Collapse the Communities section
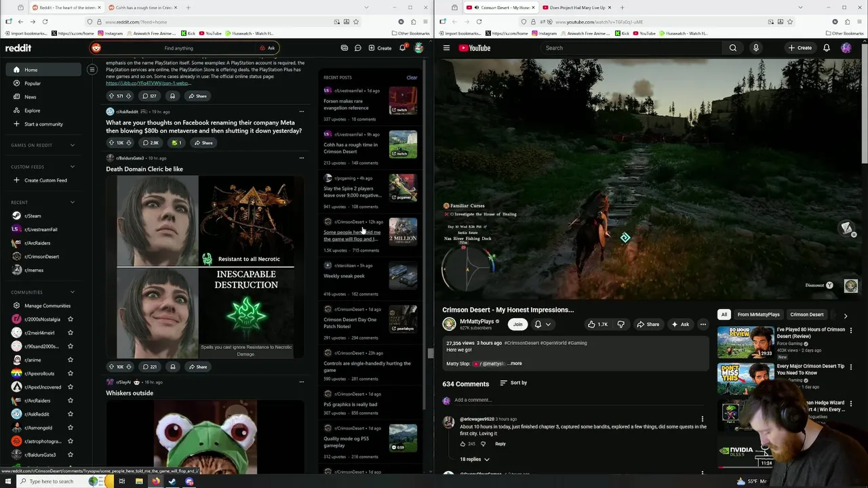The image size is (868, 488). [73, 292]
